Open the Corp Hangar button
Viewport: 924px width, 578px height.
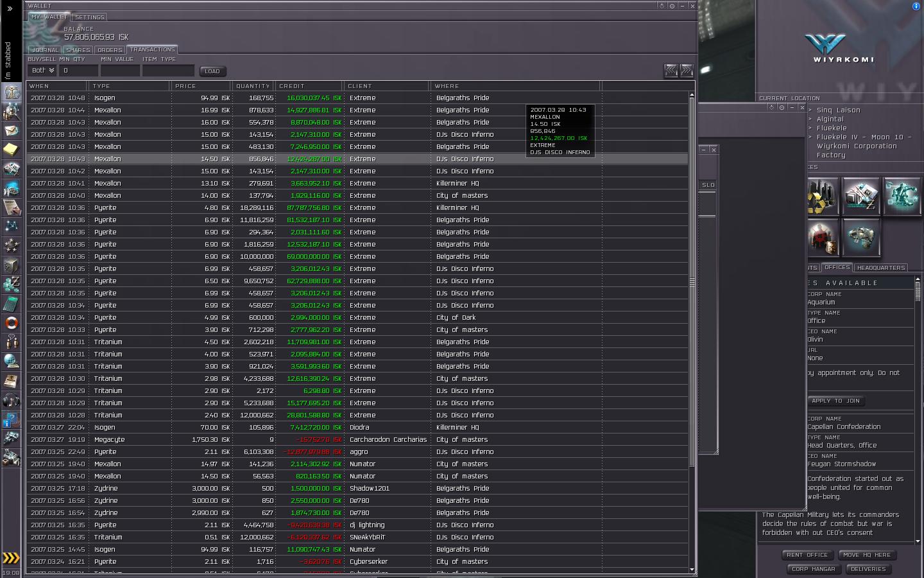[813, 569]
